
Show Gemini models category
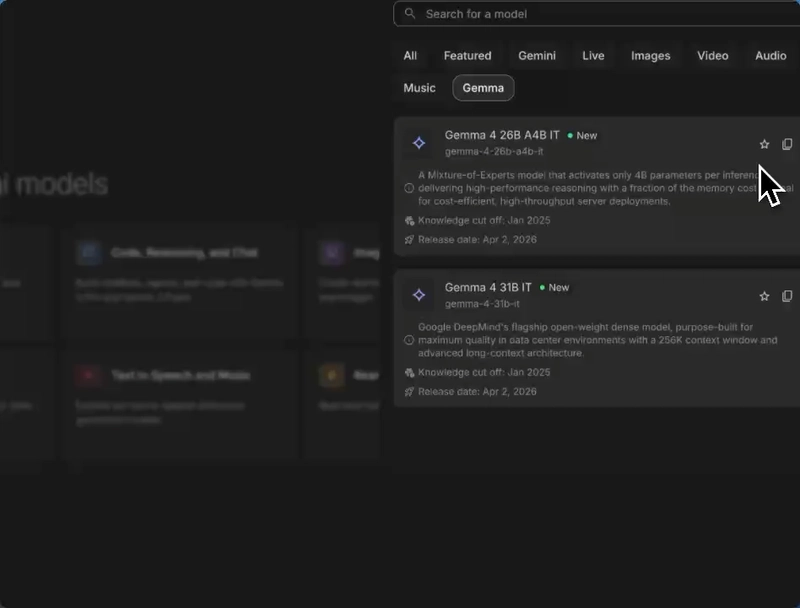[x=537, y=56]
